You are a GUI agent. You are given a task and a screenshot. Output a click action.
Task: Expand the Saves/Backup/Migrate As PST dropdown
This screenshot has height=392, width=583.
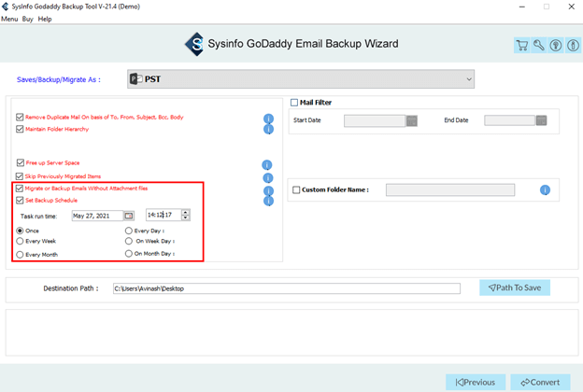tap(301, 79)
